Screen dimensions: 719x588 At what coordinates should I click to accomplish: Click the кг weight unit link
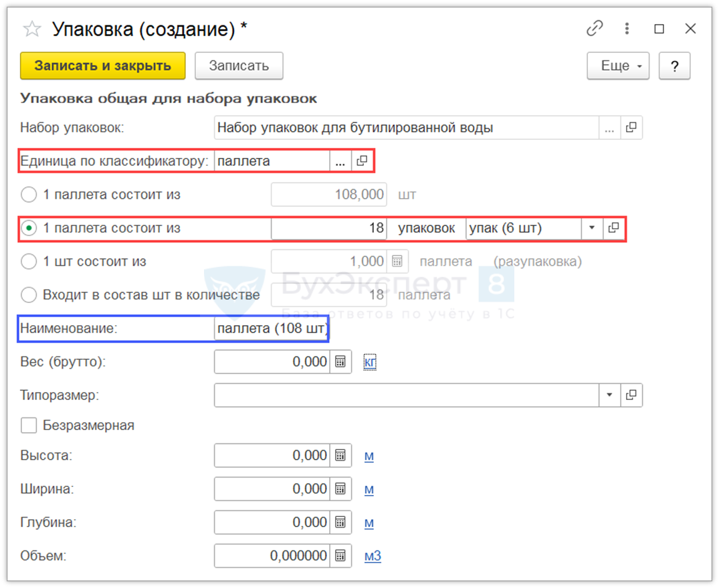[370, 362]
